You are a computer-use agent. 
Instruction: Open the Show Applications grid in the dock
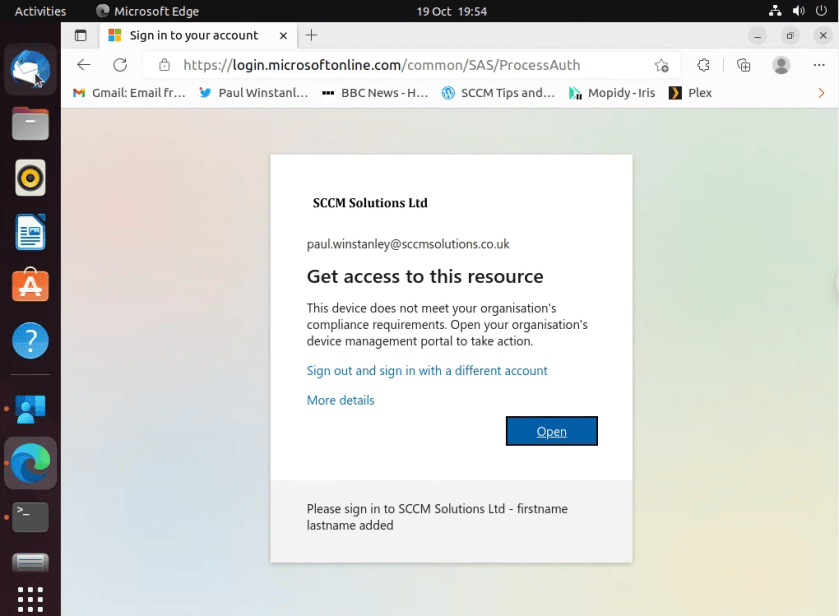tap(30, 599)
